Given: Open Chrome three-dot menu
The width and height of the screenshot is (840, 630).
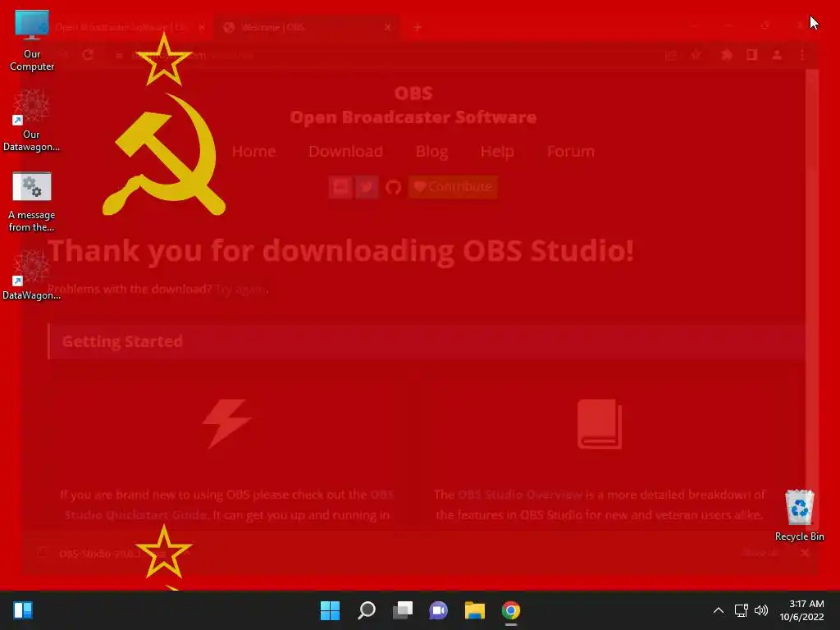Looking at the screenshot, I should [802, 55].
